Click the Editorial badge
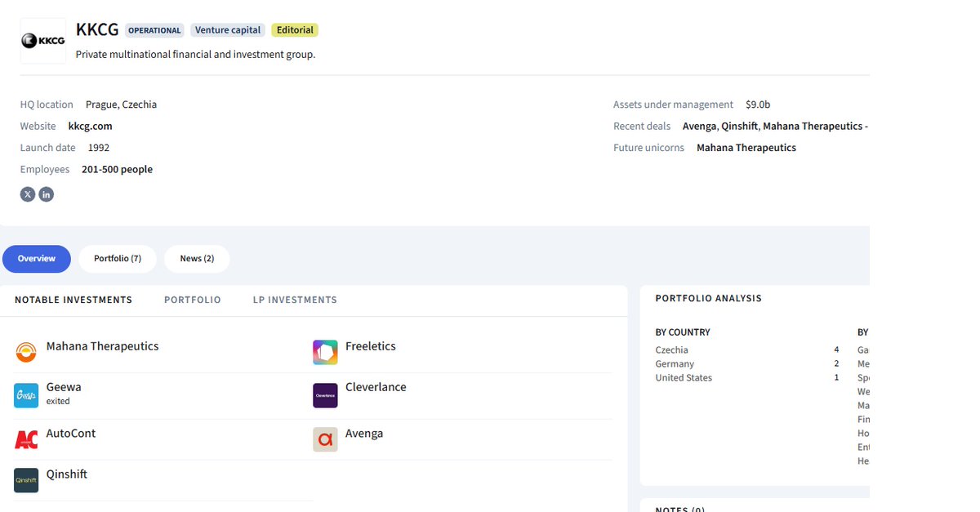Image resolution: width=980 pixels, height=512 pixels. pyautogui.click(x=295, y=30)
